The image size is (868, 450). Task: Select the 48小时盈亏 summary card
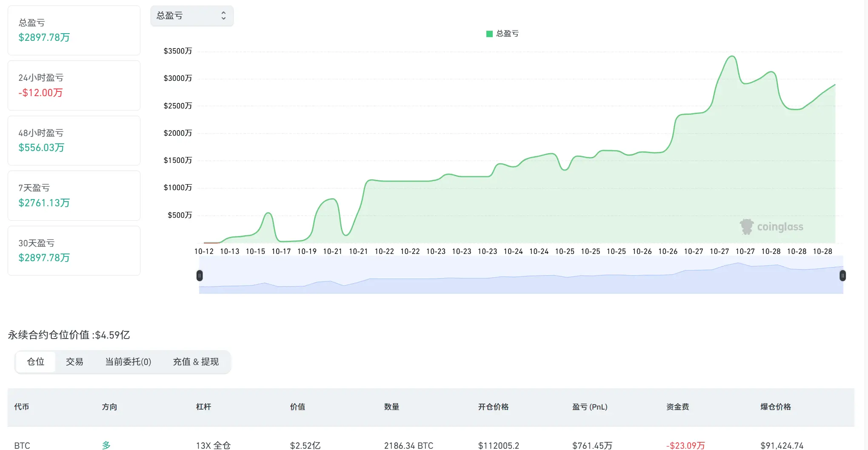click(74, 140)
